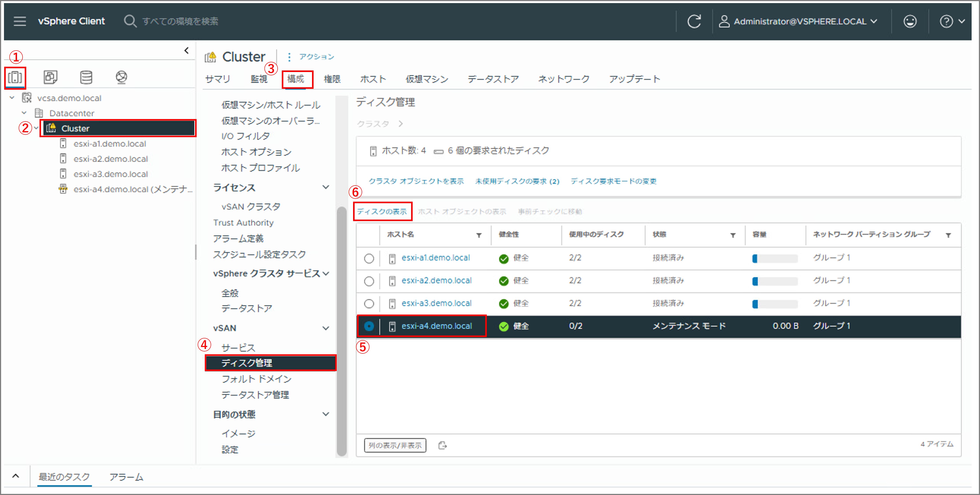
Task: Select radio button for esxi-a2.demo.local
Action: pos(369,281)
